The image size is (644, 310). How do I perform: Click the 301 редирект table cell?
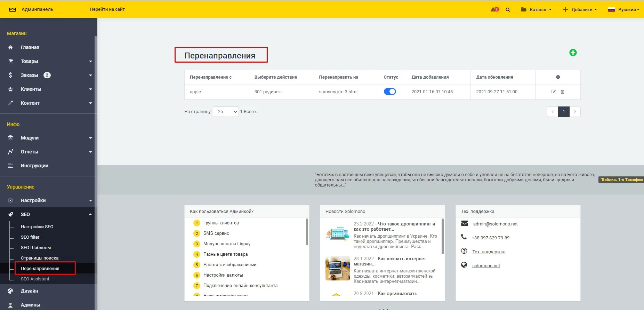(281, 92)
